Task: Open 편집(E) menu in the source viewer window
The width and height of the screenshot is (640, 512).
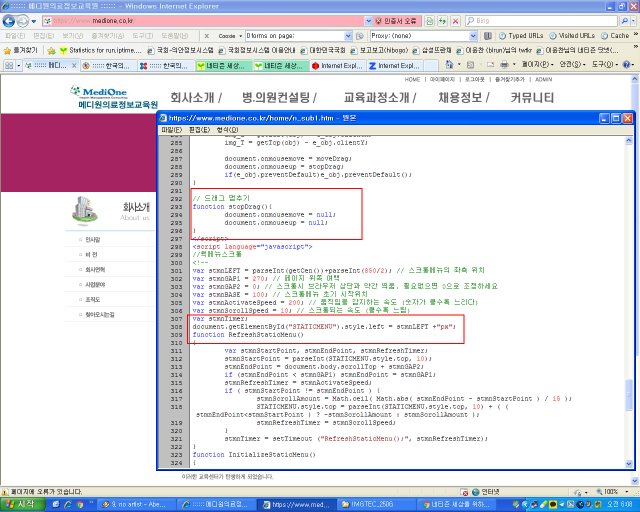Action: (x=199, y=130)
